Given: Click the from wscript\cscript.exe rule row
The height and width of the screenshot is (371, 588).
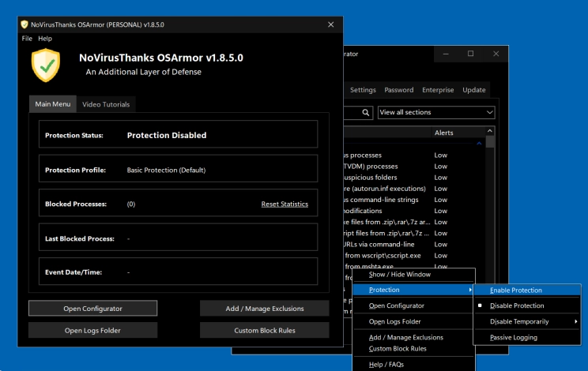Looking at the screenshot, I should pyautogui.click(x=414, y=256).
